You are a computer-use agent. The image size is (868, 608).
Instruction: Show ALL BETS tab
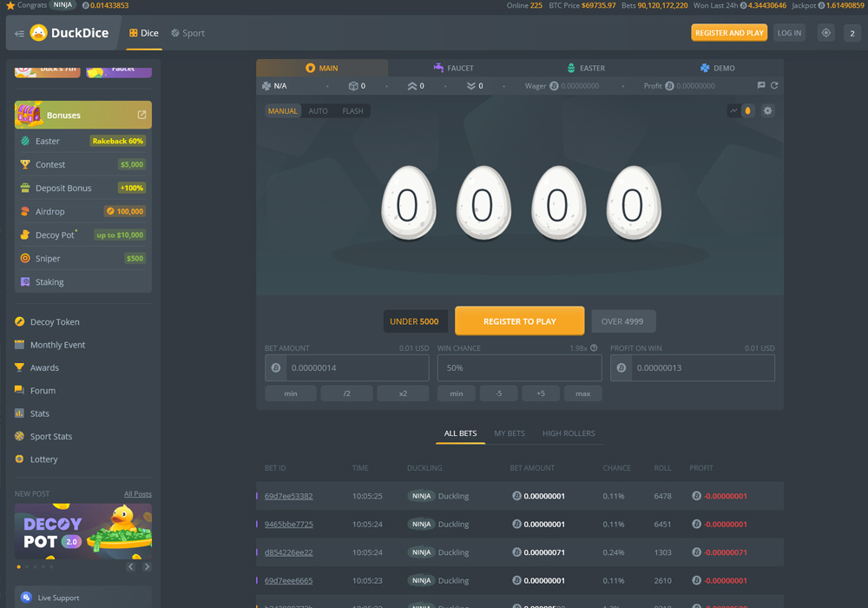[461, 433]
